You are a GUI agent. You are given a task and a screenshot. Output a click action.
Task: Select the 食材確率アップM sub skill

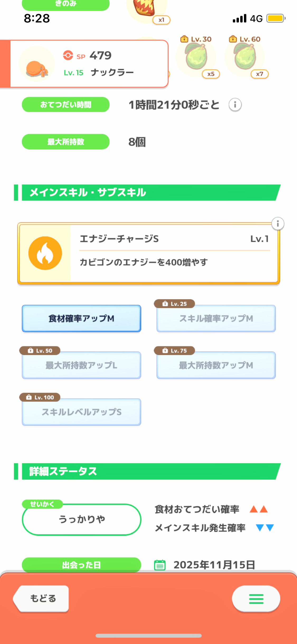click(x=81, y=318)
